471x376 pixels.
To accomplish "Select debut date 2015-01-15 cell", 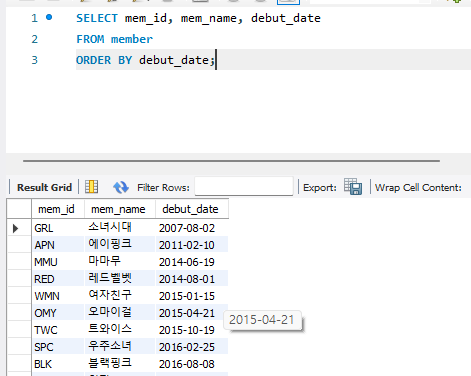I will tap(192, 296).
